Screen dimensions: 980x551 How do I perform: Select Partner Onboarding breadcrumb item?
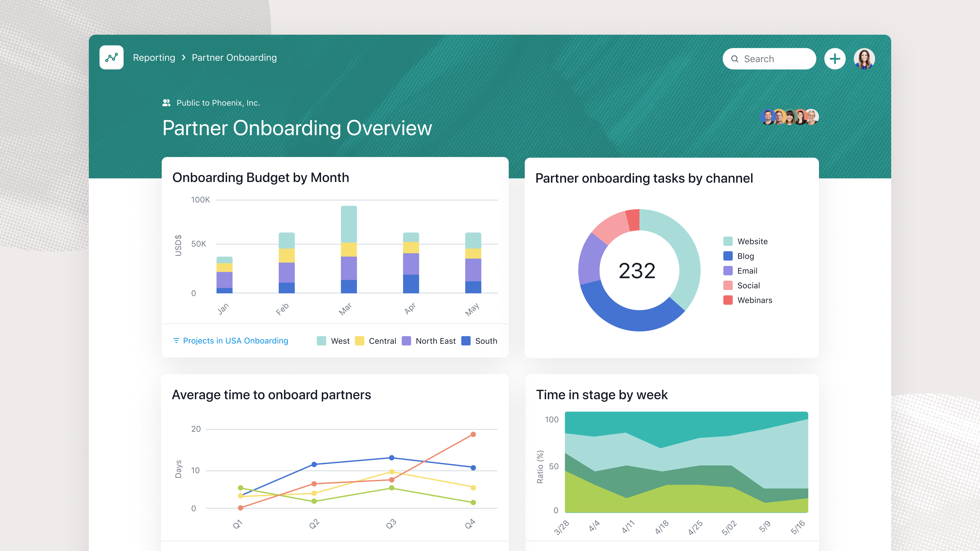tap(234, 57)
